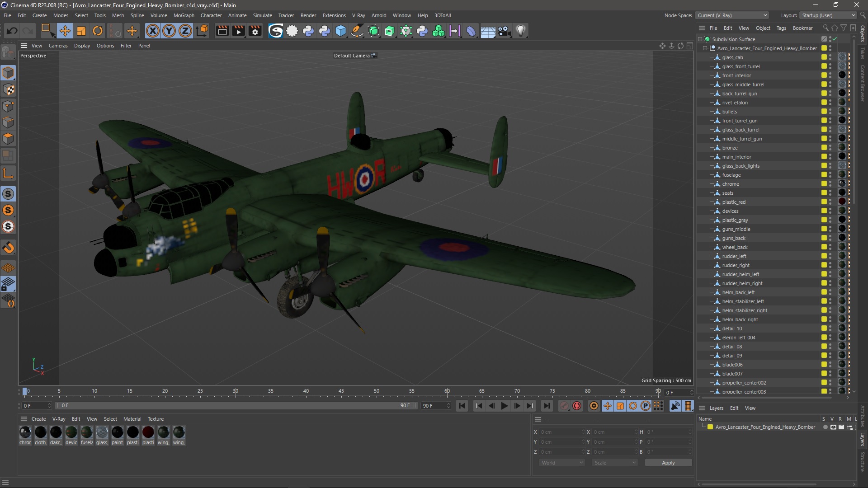Click the Undo arrow icon
Viewport: 868px width, 488px height.
tap(12, 31)
